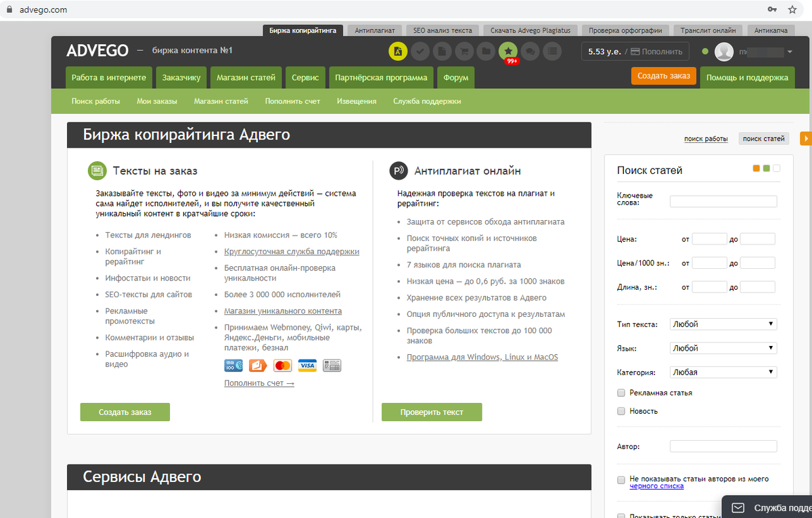The height and width of the screenshot is (518, 812).
Task: Click 'Пополнить' balance button
Action: [657, 51]
